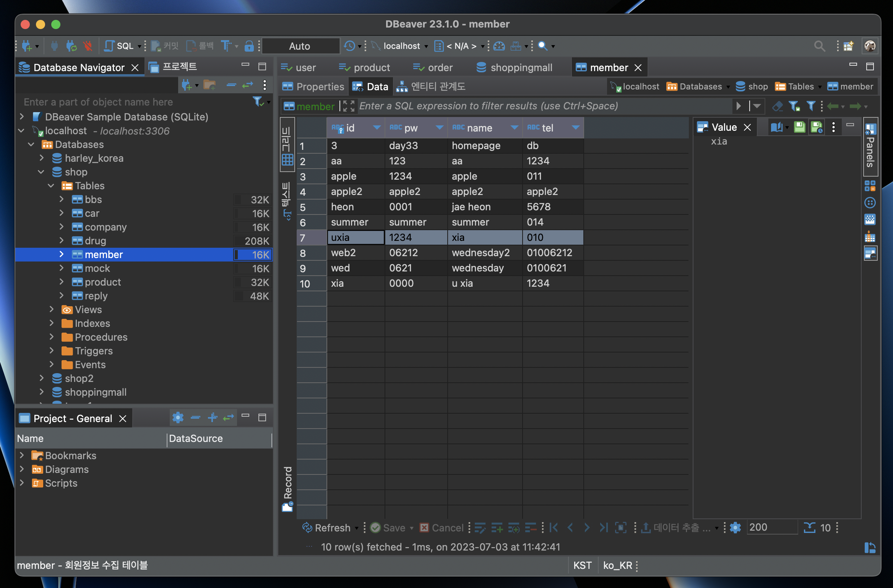Image resolution: width=893 pixels, height=588 pixels.
Task: Toggle the Panels side button
Action: point(870,147)
